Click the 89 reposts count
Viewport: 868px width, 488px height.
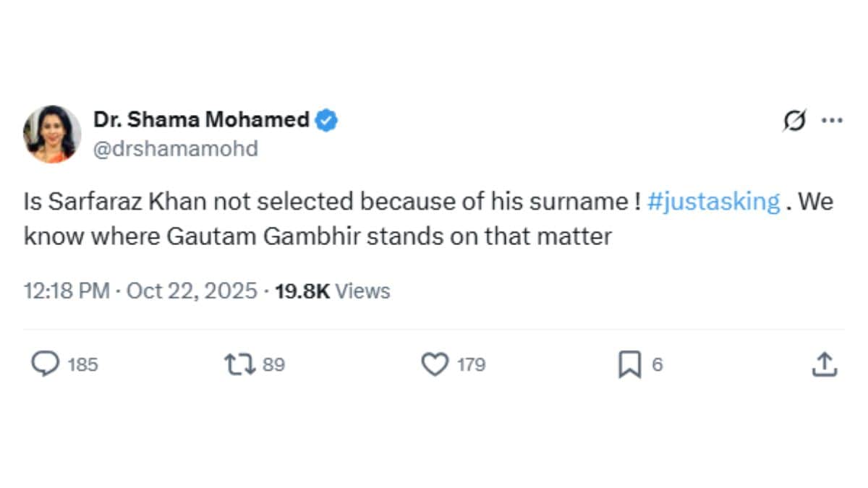pyautogui.click(x=273, y=365)
